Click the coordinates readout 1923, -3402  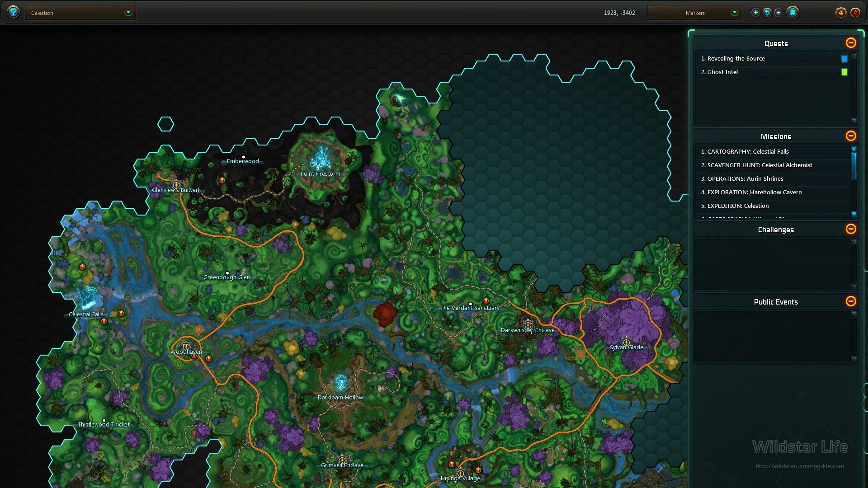pyautogui.click(x=619, y=13)
